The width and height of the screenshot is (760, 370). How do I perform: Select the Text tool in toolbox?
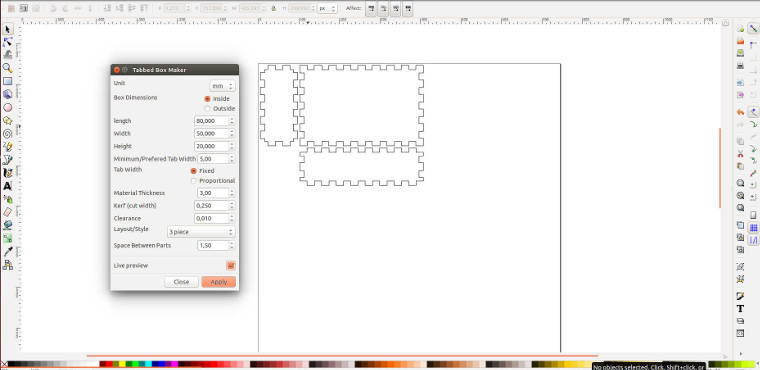pyautogui.click(x=7, y=186)
